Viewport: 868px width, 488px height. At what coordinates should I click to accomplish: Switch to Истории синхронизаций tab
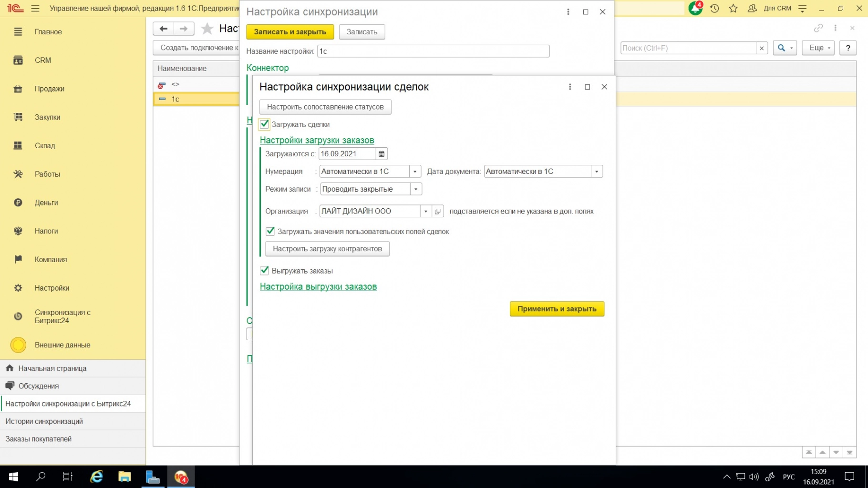tap(44, 421)
